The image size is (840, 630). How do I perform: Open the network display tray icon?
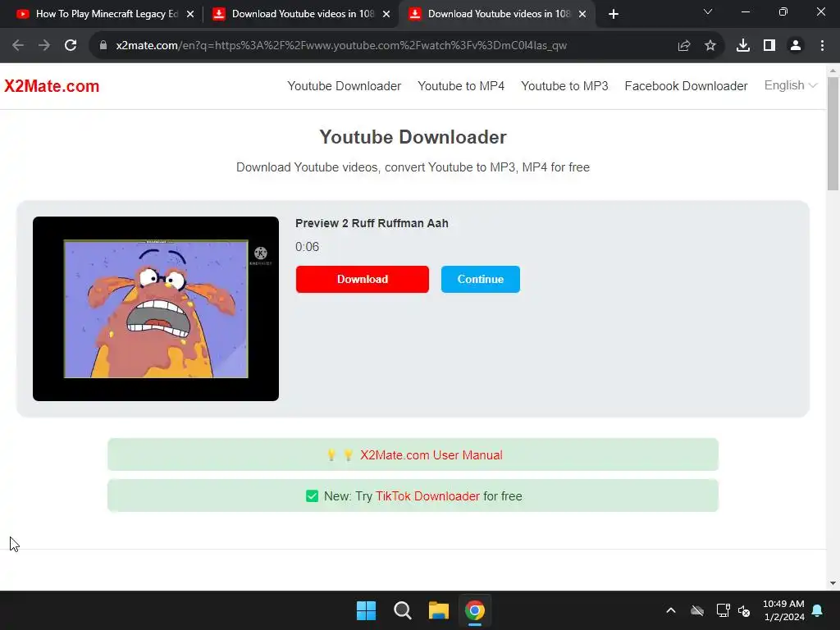(724, 610)
